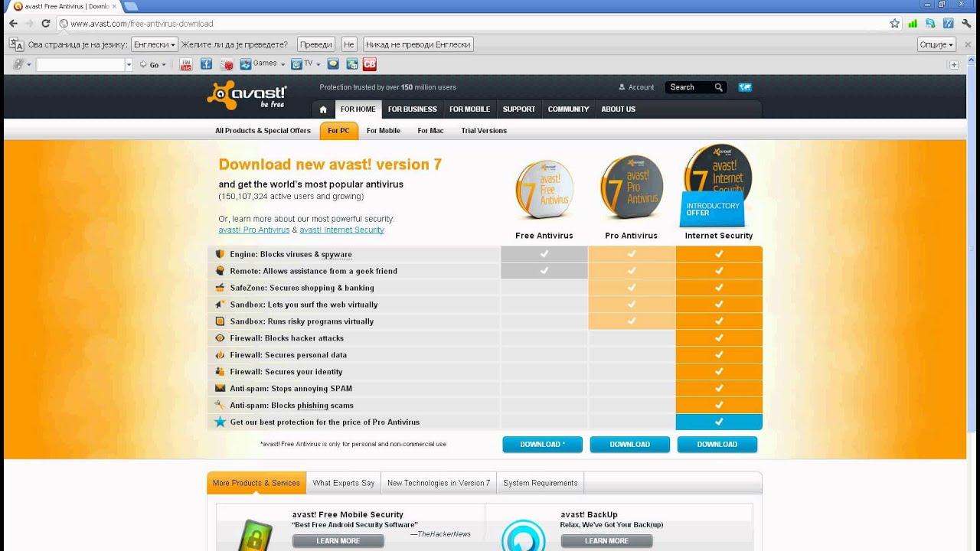
Task: Click the shield icon beside Engine row
Action: tap(220, 254)
